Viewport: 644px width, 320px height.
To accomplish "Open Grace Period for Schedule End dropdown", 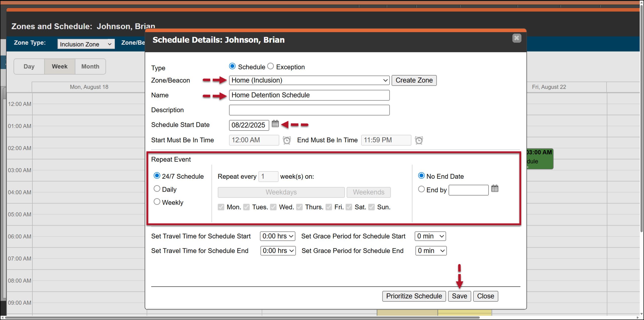I will [431, 251].
